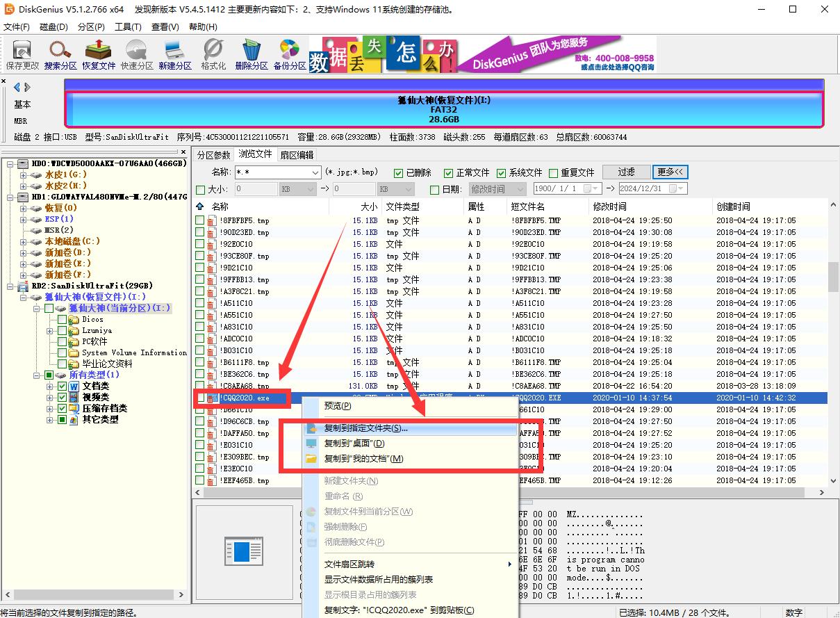
Task: Open the 恢复文件 (Recover Files) tool
Action: click(99, 54)
